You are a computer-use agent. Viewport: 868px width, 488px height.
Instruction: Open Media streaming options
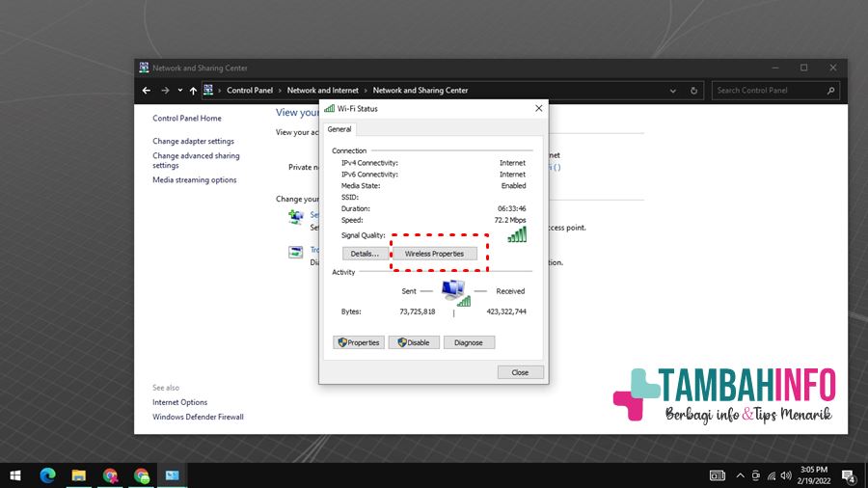pos(194,179)
